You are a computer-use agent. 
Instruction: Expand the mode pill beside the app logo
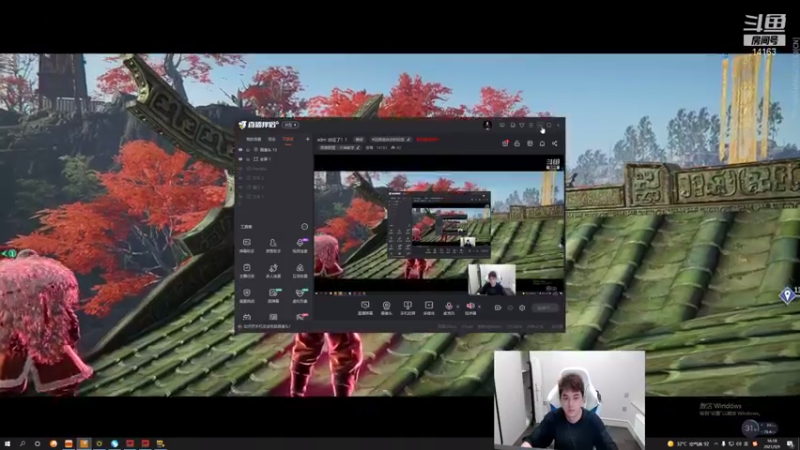click(290, 125)
